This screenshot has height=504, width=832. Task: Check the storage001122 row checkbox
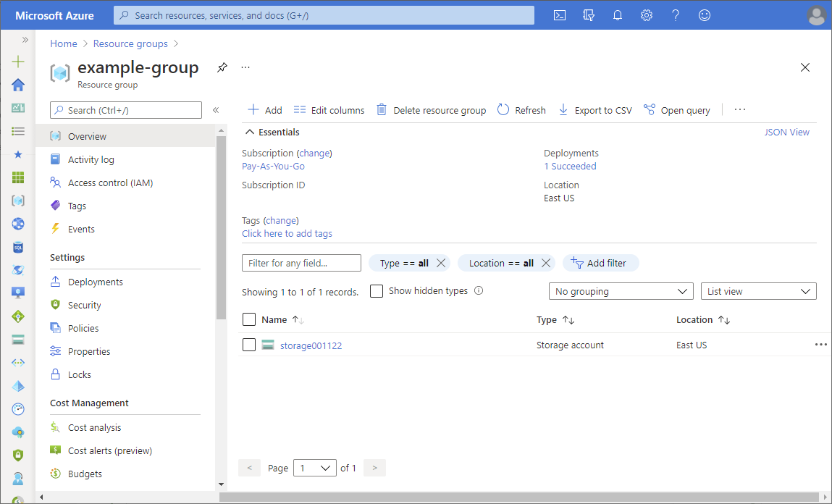pos(249,345)
